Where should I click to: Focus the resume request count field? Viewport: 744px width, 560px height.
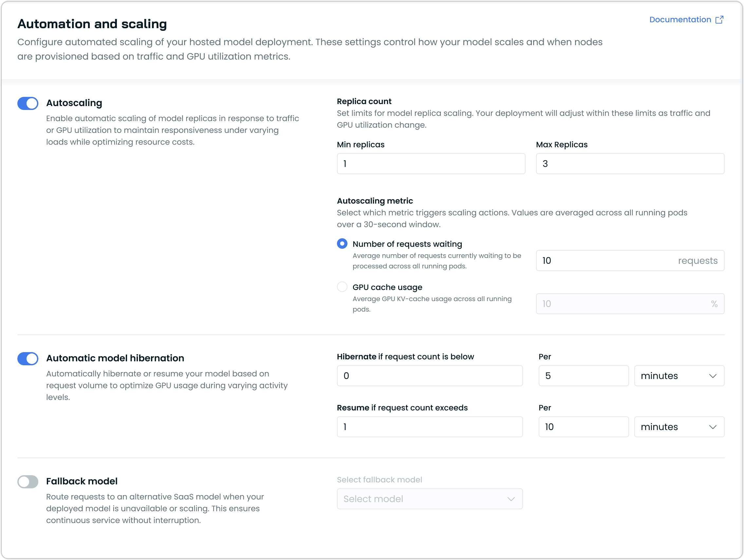(x=430, y=427)
